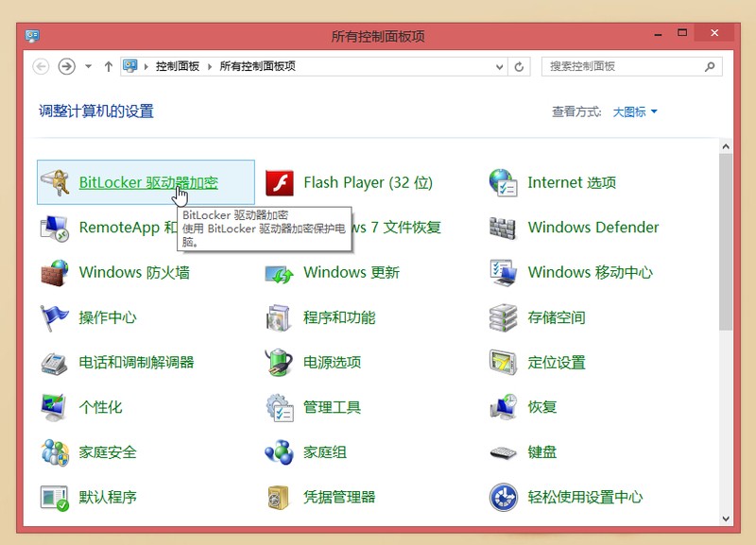Open the 家庭组 spheres icon
This screenshot has width=756, height=545.
[x=279, y=452]
